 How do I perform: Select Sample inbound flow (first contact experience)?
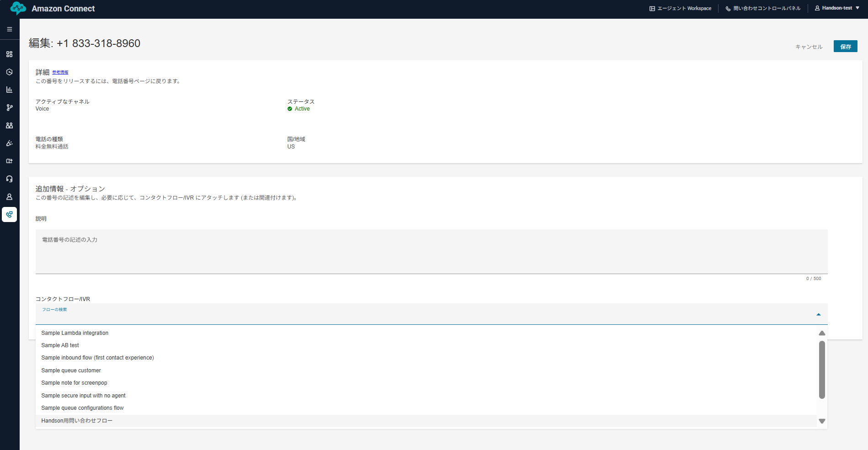(426, 358)
